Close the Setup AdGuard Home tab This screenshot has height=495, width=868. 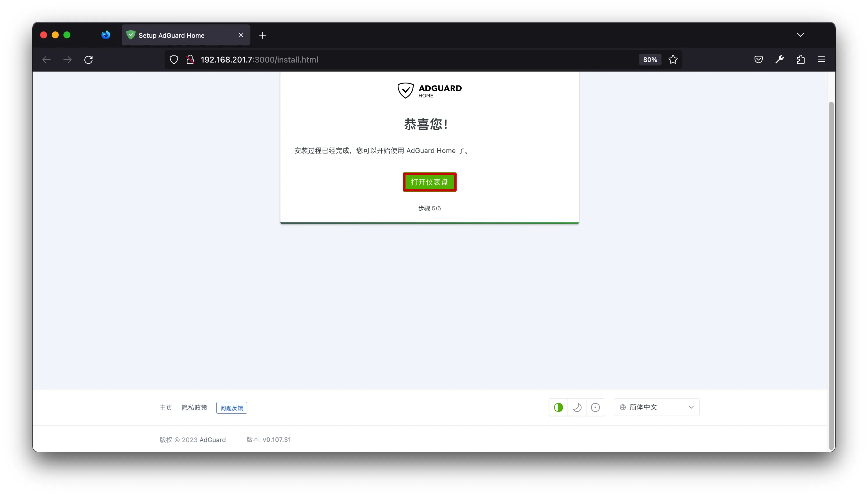241,35
